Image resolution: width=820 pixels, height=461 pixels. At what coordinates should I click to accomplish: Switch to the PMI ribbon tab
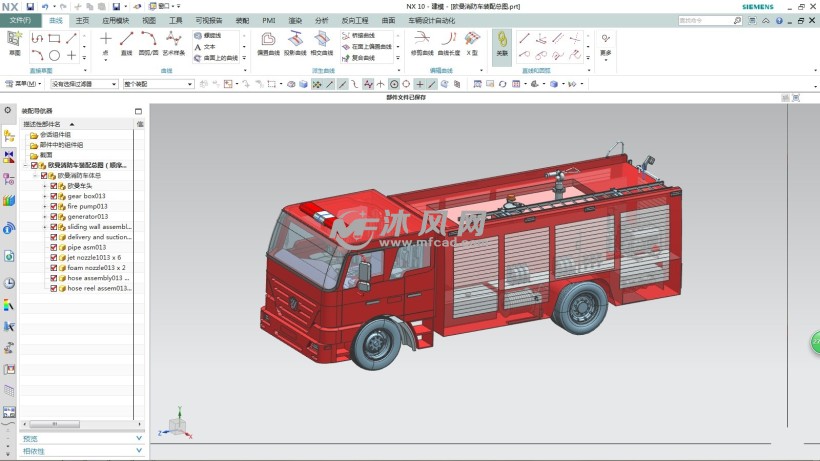[269, 20]
